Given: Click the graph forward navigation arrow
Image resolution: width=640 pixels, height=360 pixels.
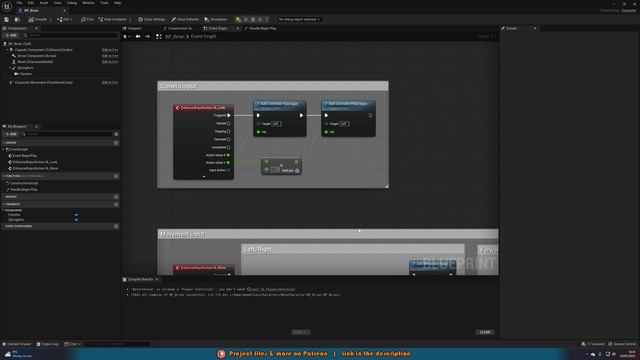Looking at the screenshot, I should [x=147, y=36].
